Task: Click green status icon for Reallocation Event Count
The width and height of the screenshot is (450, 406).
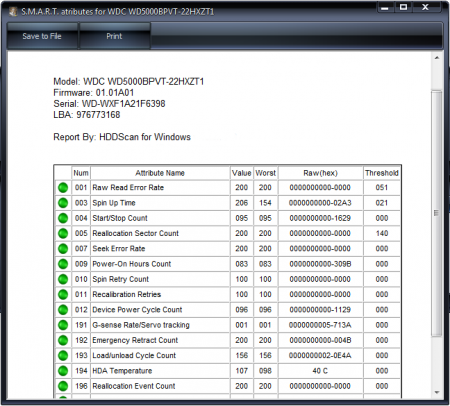Action: point(63,386)
